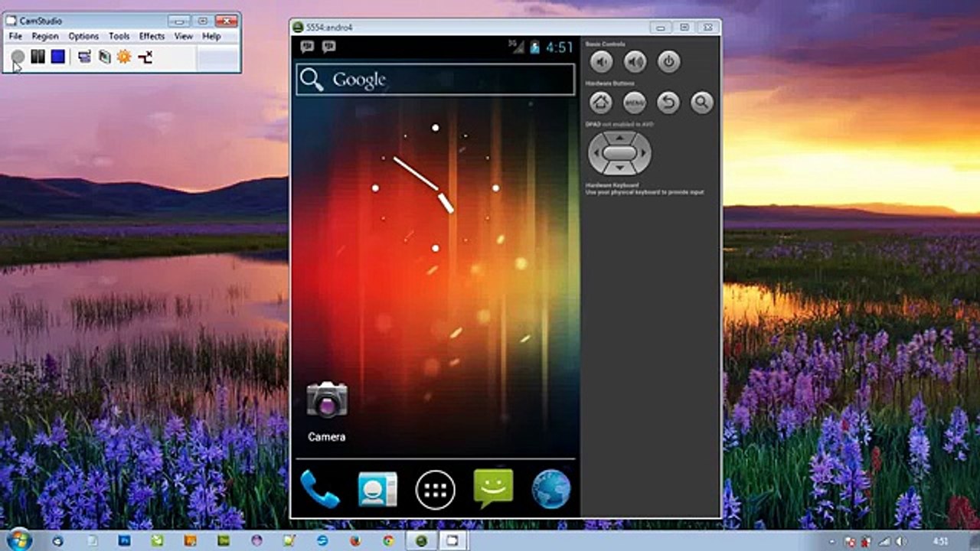Switch to emulator taskbar button
980x551 pixels.
click(421, 540)
